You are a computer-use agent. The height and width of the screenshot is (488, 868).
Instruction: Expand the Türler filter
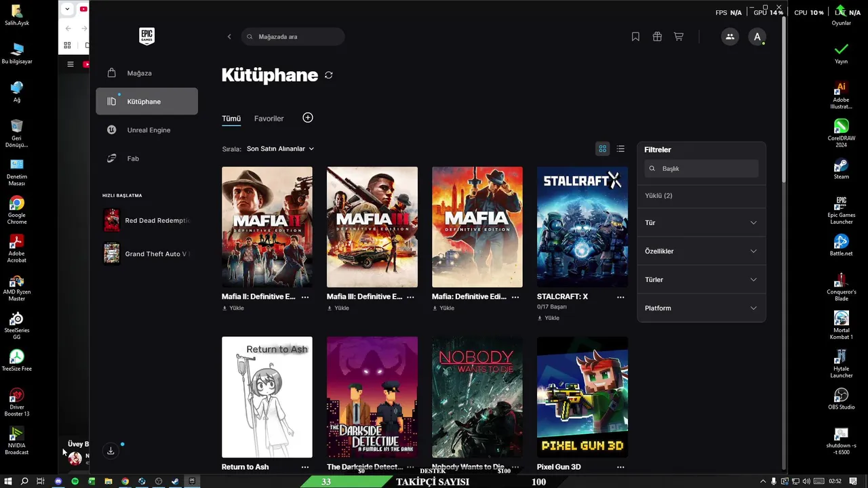tap(701, 280)
